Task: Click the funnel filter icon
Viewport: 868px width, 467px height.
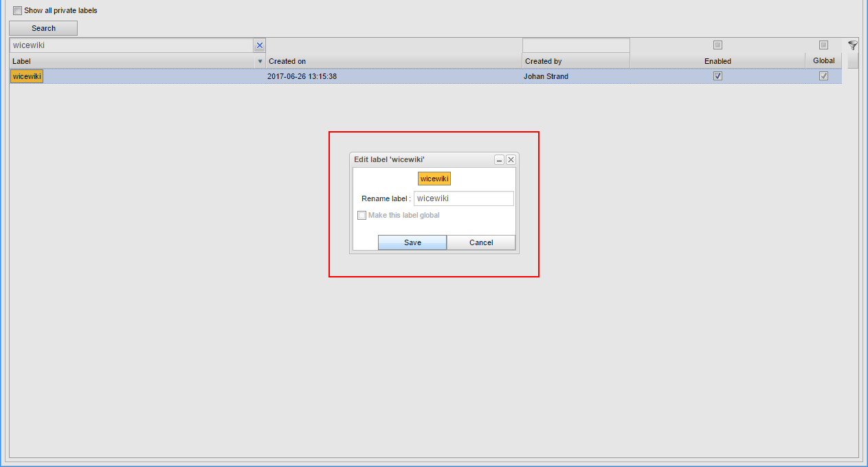Action: (x=852, y=45)
